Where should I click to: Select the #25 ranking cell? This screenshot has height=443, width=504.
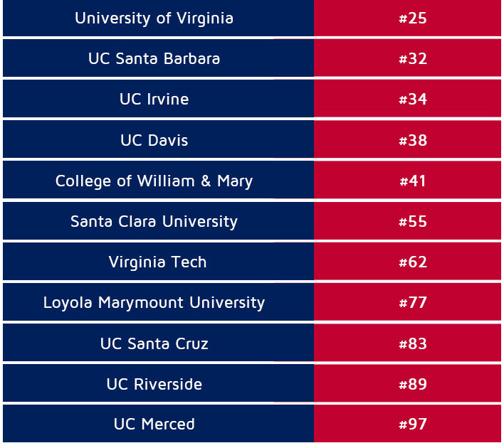point(412,18)
